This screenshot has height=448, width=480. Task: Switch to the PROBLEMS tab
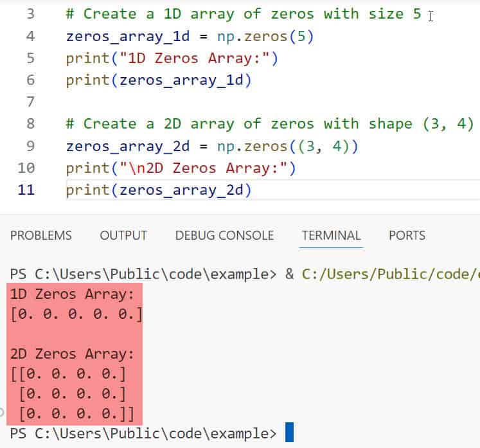pyautogui.click(x=41, y=235)
